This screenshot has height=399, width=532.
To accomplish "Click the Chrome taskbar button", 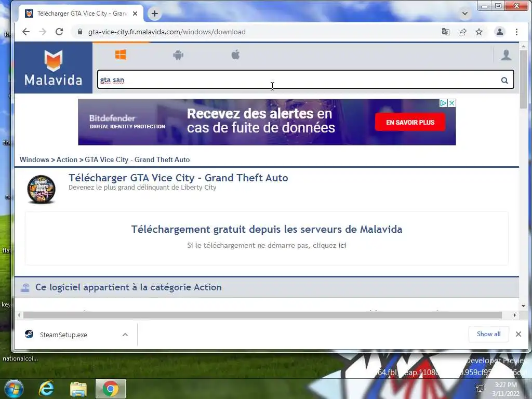I will [x=111, y=389].
